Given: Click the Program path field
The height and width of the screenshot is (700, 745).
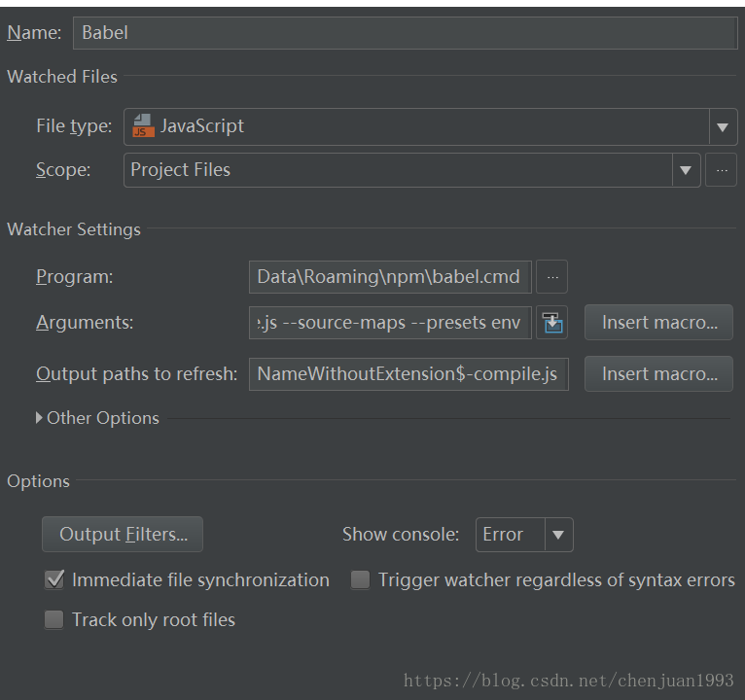Looking at the screenshot, I should pyautogui.click(x=390, y=277).
